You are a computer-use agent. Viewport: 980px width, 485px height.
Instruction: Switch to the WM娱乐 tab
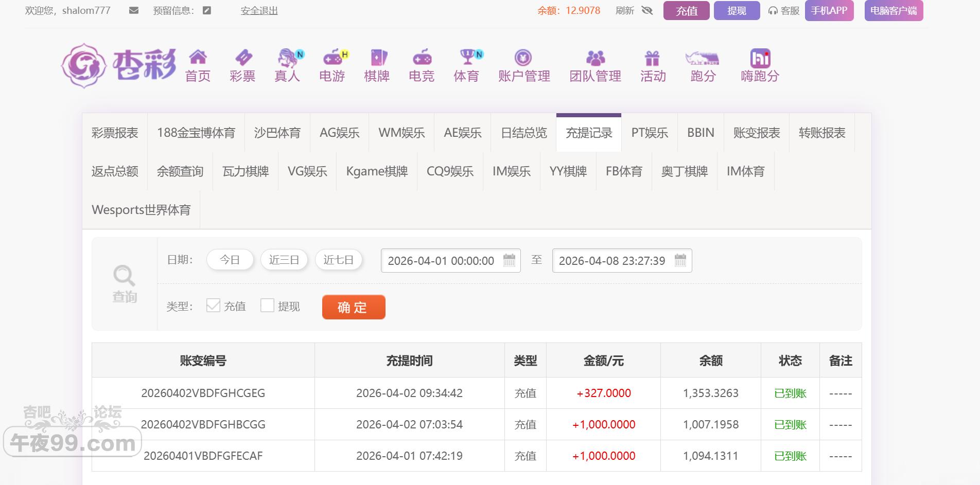click(x=402, y=133)
